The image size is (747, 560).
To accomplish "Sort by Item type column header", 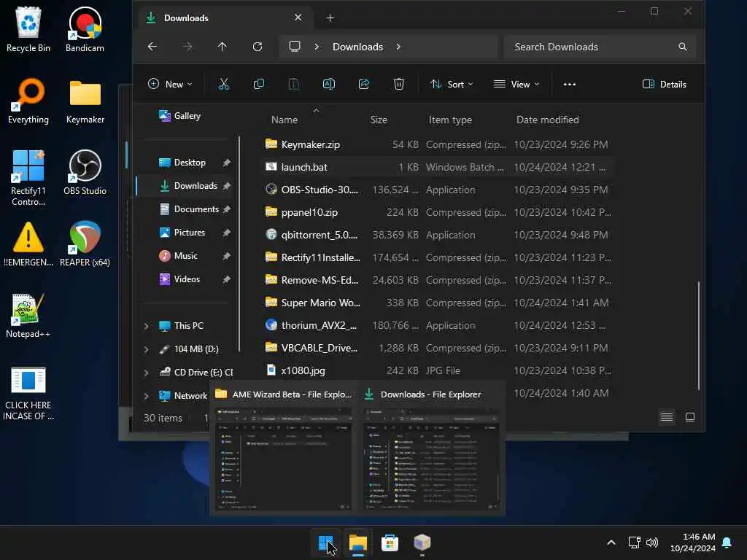I will click(450, 120).
